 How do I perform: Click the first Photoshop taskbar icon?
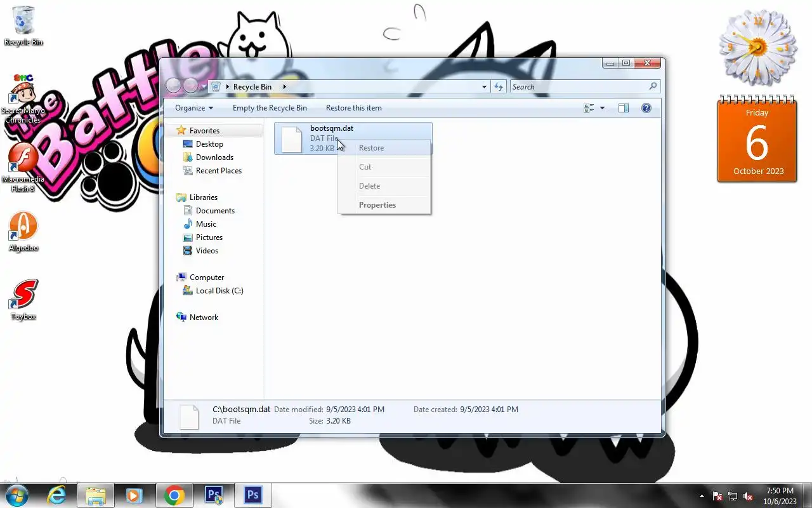214,495
